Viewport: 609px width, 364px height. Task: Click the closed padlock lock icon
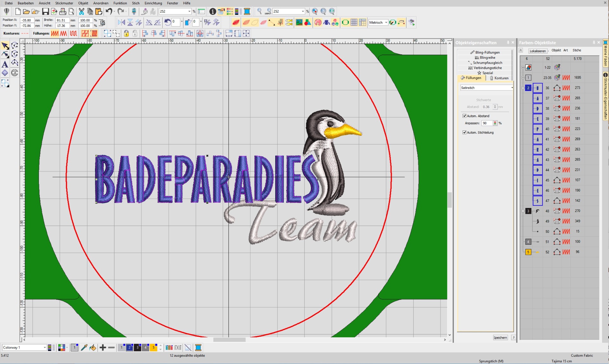click(x=126, y=33)
